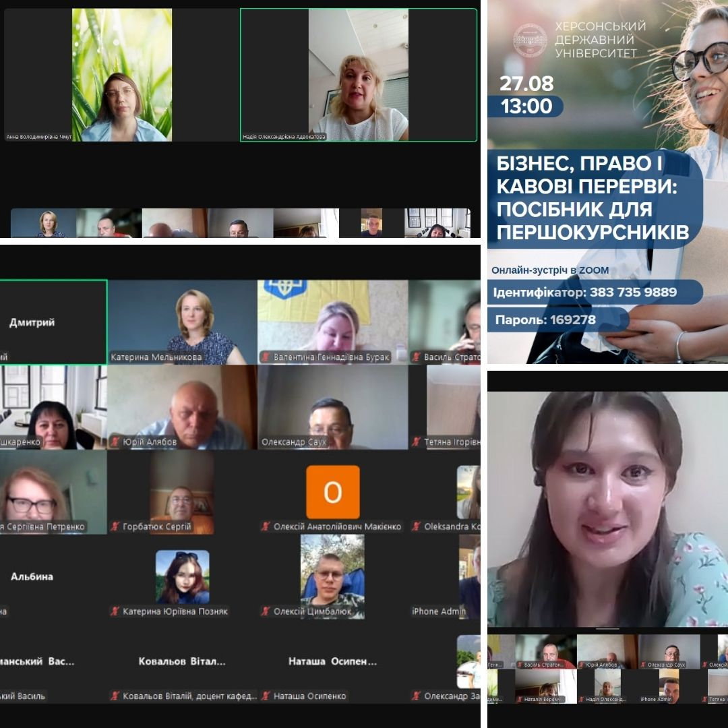The width and height of the screenshot is (728, 728).
Task: Click Валентина Геннадіївна Бурак name label
Action: (x=332, y=357)
